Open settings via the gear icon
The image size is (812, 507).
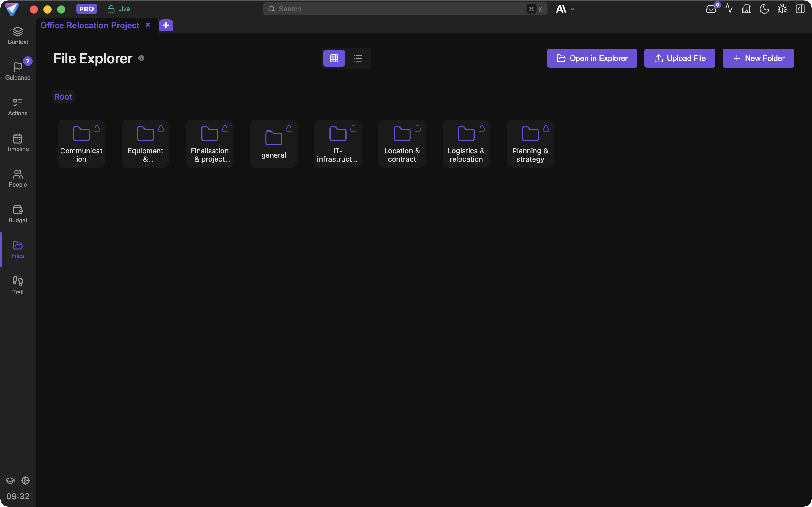[26, 481]
